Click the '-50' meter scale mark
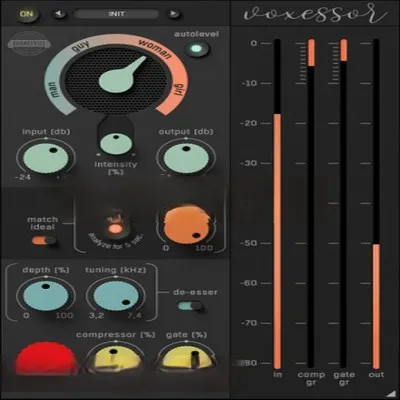 coord(249,243)
